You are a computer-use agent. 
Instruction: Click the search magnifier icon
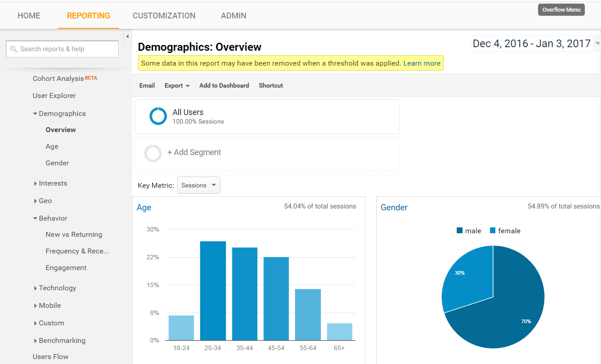[x=13, y=49]
